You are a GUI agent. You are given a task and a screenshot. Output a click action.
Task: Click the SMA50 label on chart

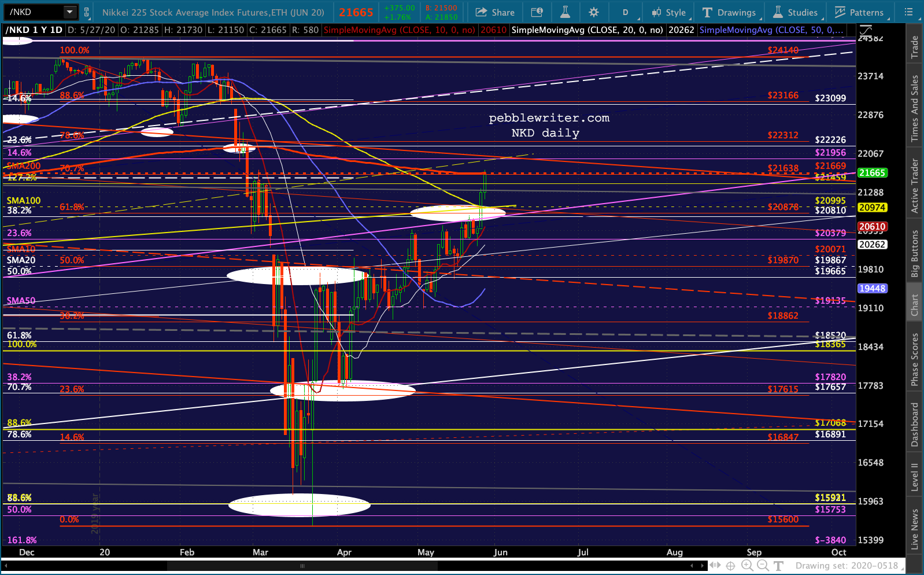click(x=21, y=301)
